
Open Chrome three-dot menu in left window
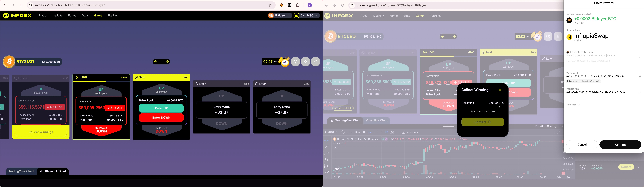[x=318, y=5]
